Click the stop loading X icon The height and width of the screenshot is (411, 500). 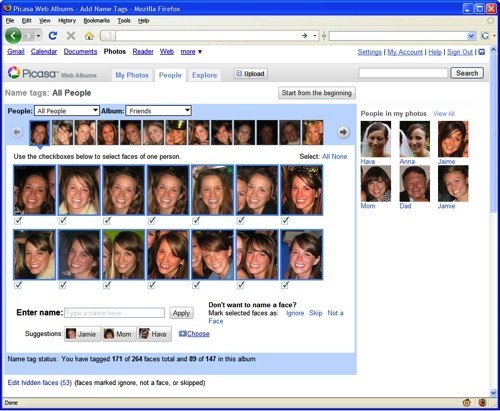(x=71, y=35)
